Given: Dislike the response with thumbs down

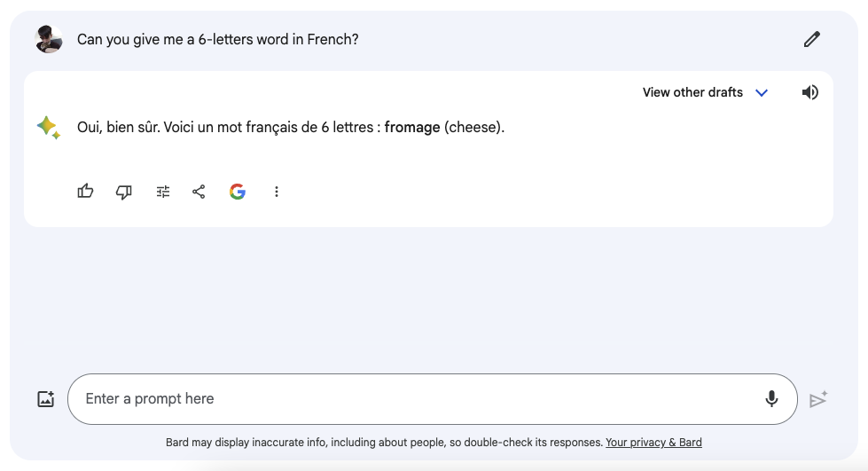Looking at the screenshot, I should pos(124,192).
